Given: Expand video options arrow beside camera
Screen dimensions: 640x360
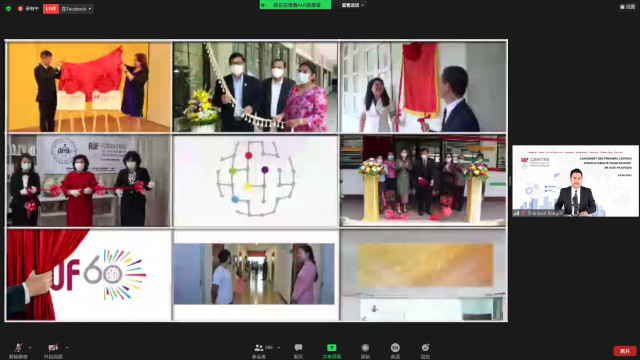Looking at the screenshot, I should point(67,348).
